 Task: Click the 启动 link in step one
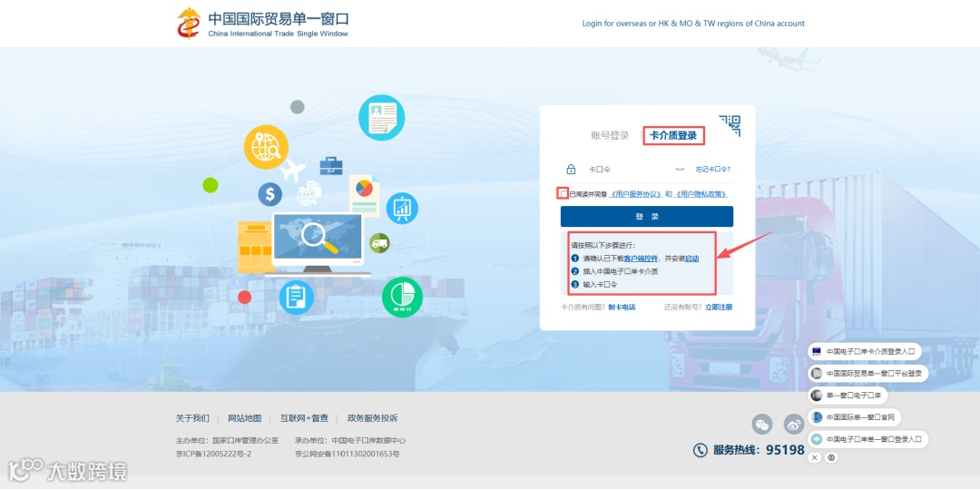click(691, 259)
